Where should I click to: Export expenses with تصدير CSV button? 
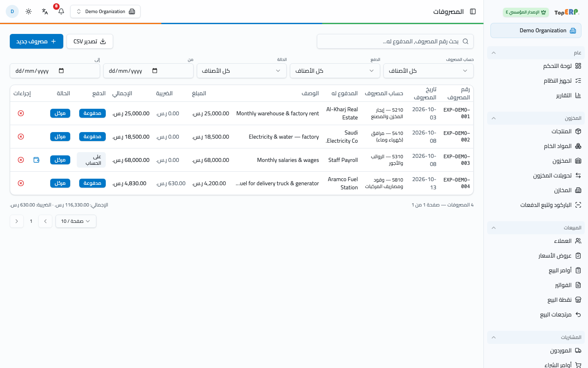(90, 41)
